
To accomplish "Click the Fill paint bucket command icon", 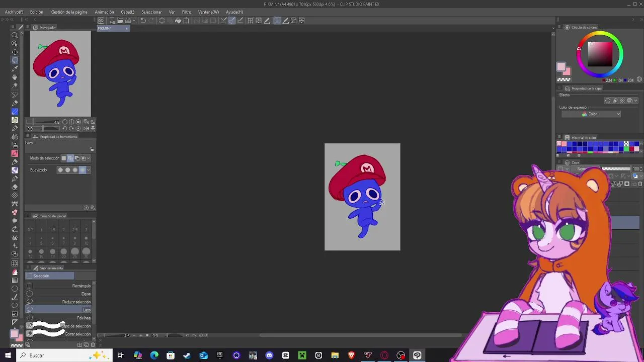I will 178,21.
